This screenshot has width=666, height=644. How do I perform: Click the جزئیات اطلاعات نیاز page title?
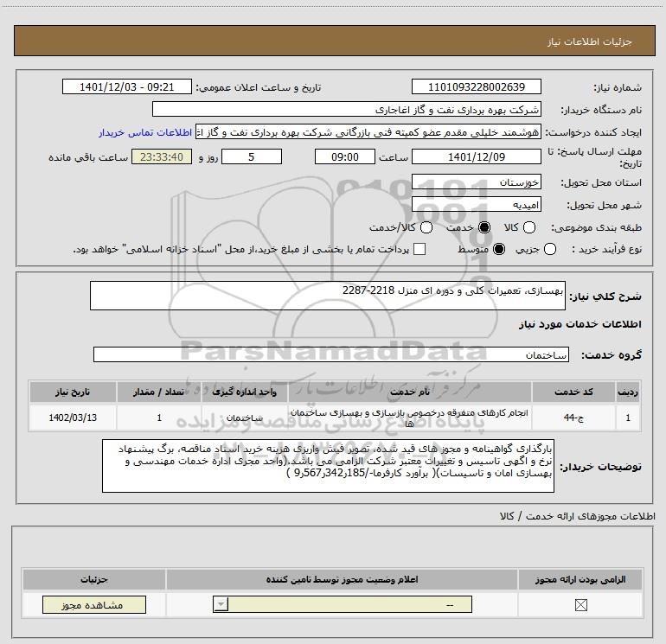(590, 41)
